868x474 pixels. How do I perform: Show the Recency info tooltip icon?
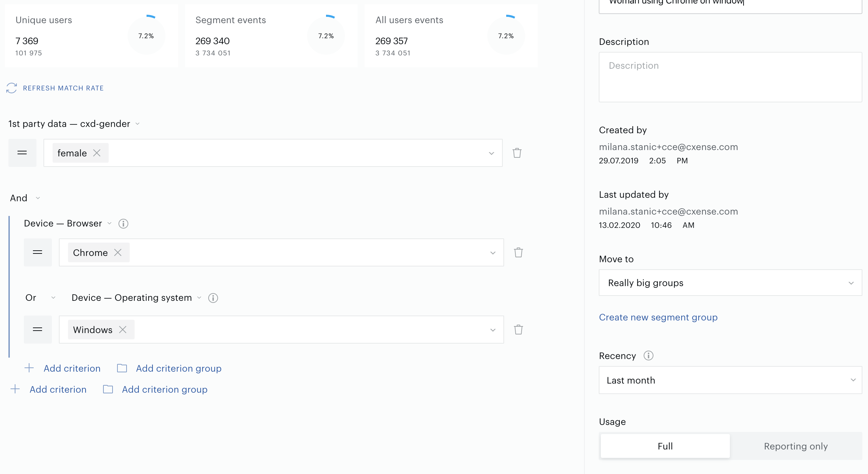(x=649, y=355)
